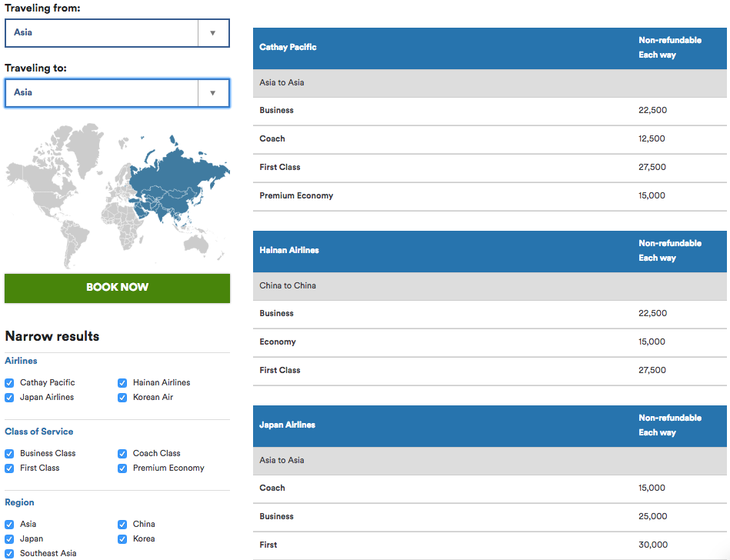Toggle the Southeast Asia region checkbox
This screenshot has height=560, width=730.
9,554
